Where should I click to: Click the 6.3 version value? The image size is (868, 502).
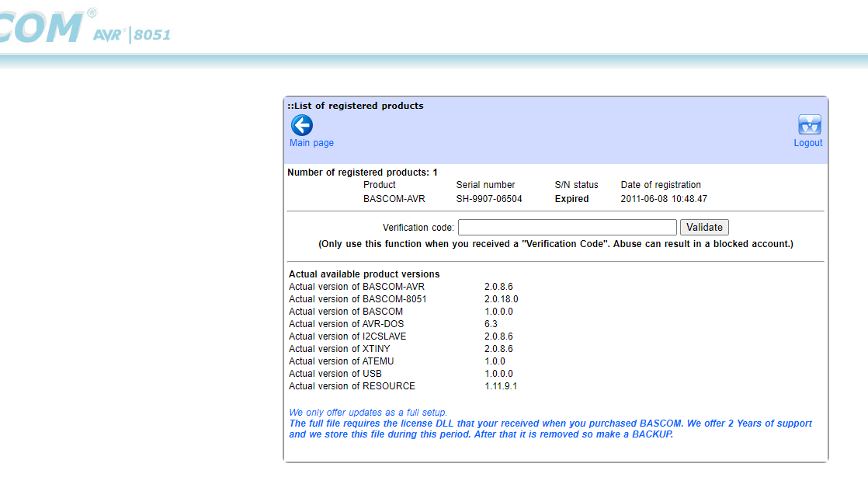pyautogui.click(x=491, y=324)
